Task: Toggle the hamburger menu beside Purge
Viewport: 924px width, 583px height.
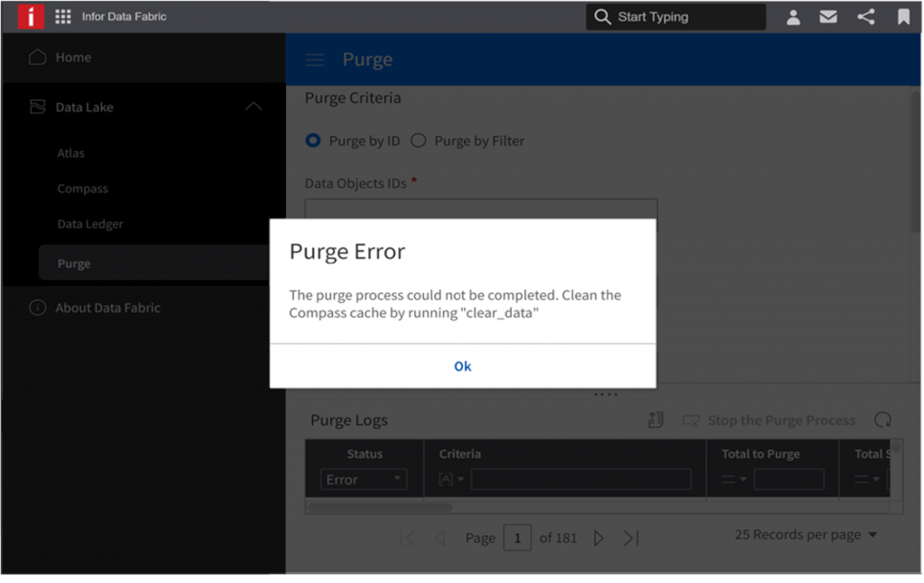Action: (x=315, y=60)
